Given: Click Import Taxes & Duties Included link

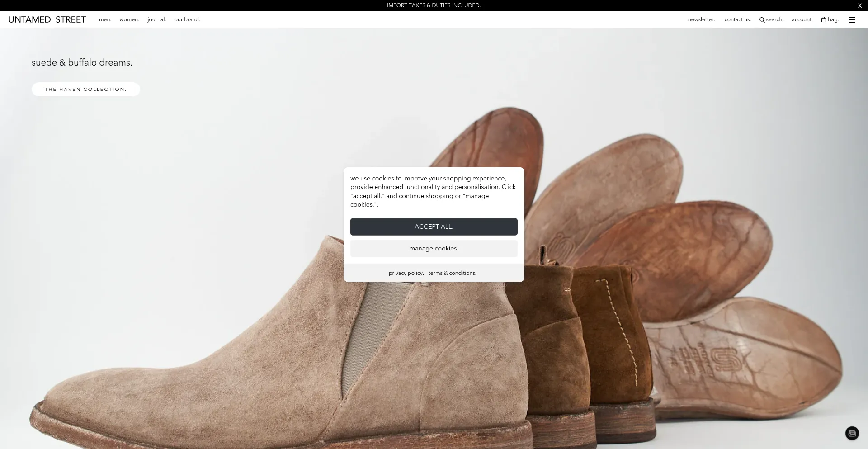Looking at the screenshot, I should 434,5.
